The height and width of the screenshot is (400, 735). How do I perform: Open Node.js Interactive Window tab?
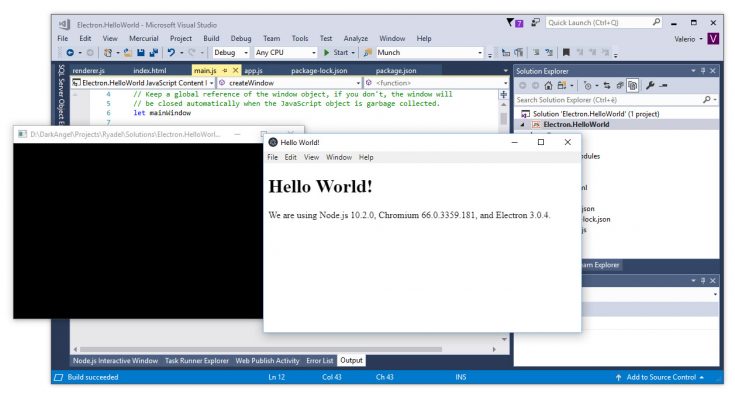click(115, 361)
